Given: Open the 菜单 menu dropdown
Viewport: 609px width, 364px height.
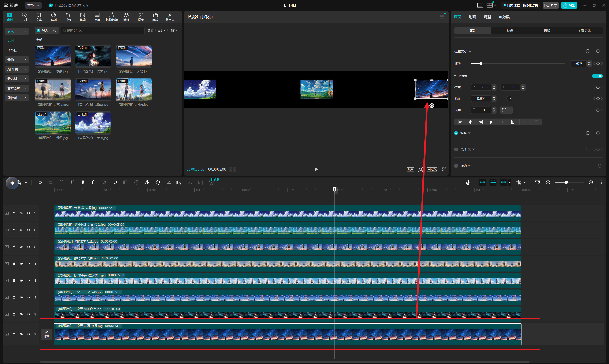Looking at the screenshot, I should 33,5.
